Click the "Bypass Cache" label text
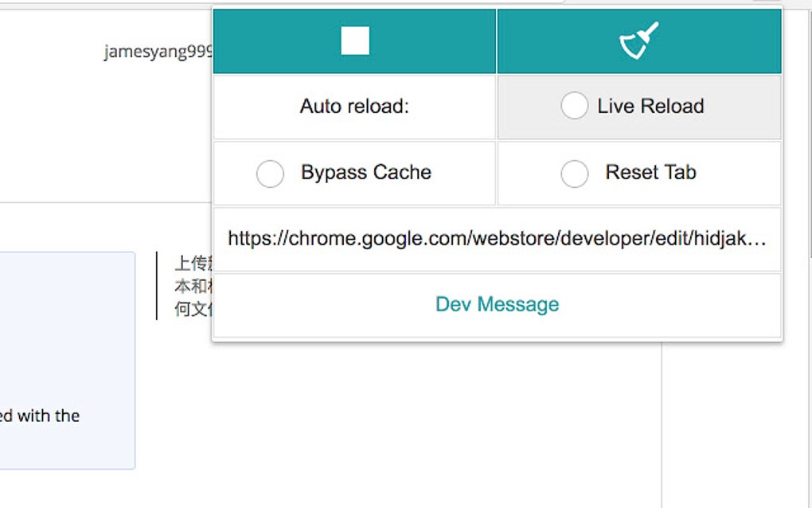This screenshot has width=812, height=508. coord(365,172)
